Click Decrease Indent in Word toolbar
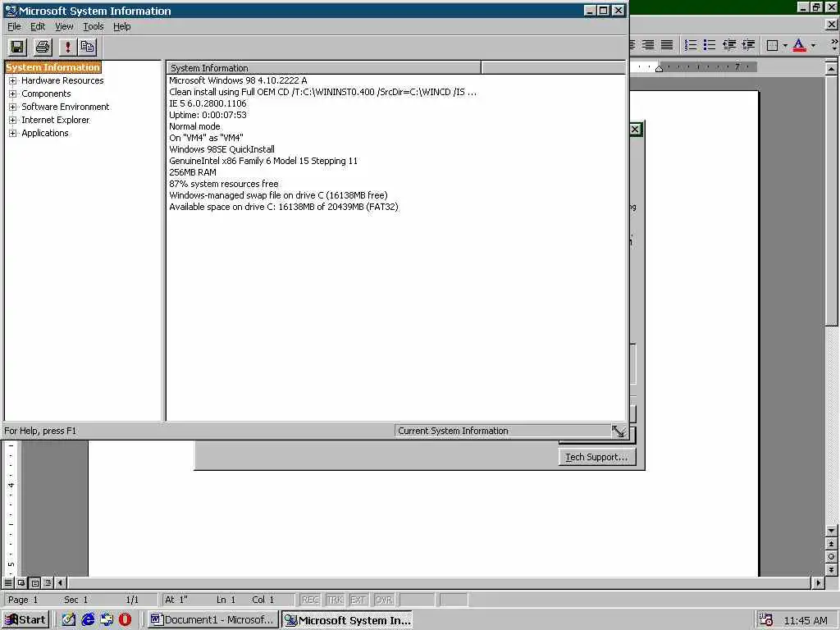 (x=729, y=45)
